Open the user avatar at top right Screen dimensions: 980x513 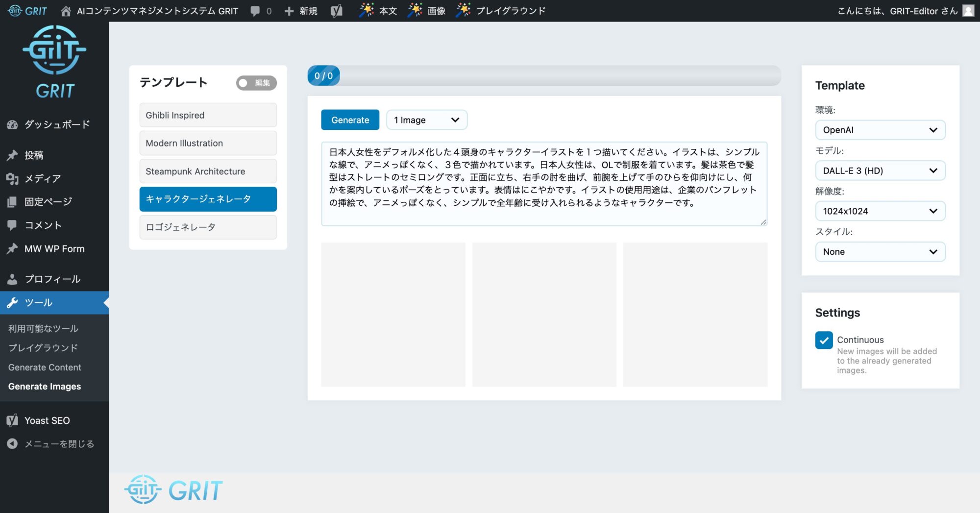[968, 11]
